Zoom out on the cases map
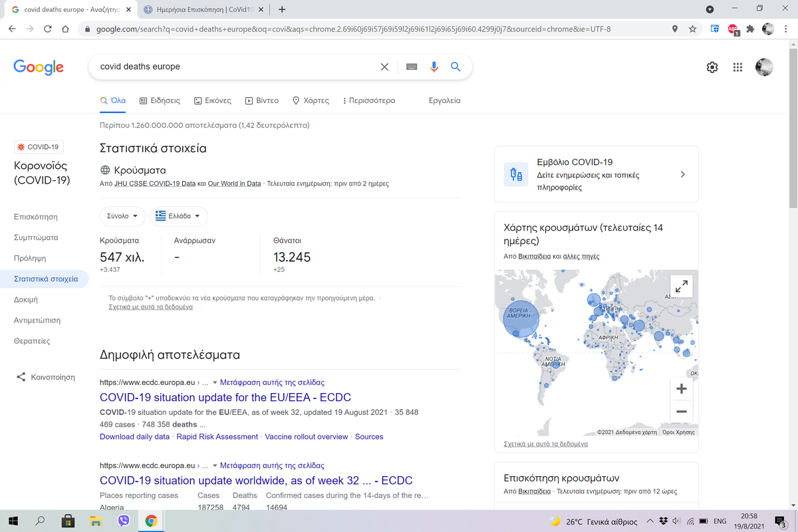This screenshot has height=532, width=798. click(x=682, y=412)
